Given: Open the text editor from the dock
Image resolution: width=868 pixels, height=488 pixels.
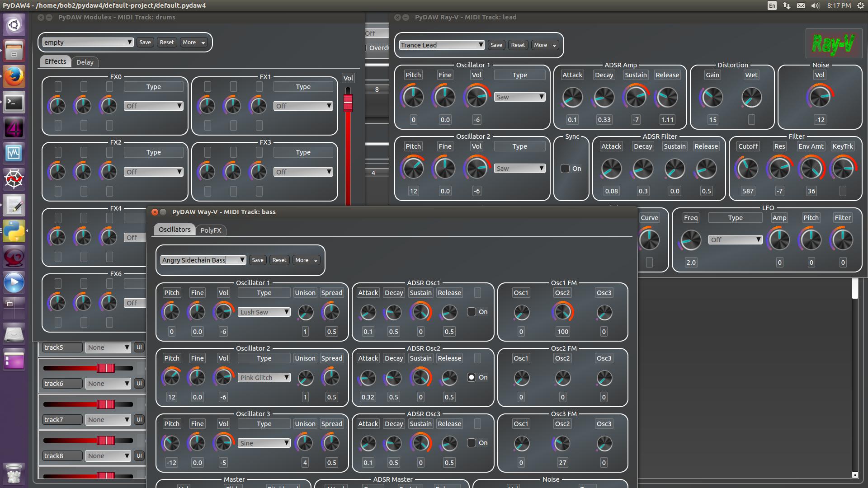Looking at the screenshot, I should tap(14, 206).
